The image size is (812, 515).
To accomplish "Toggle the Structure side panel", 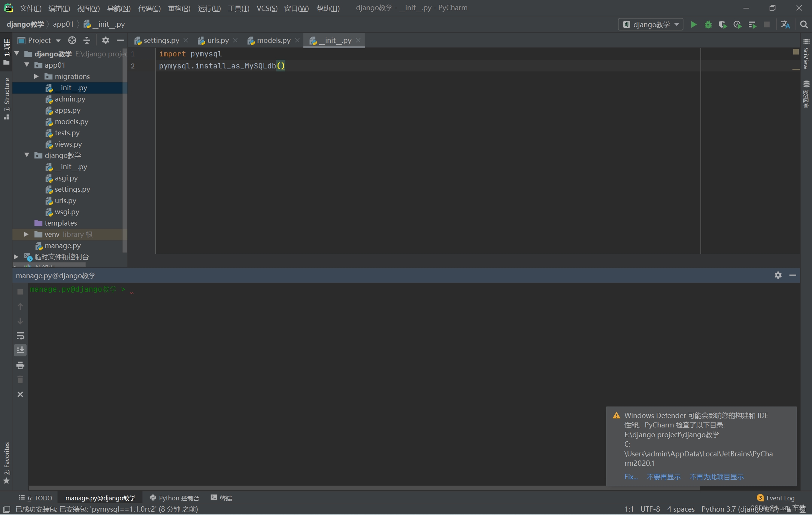I will pos(6,98).
